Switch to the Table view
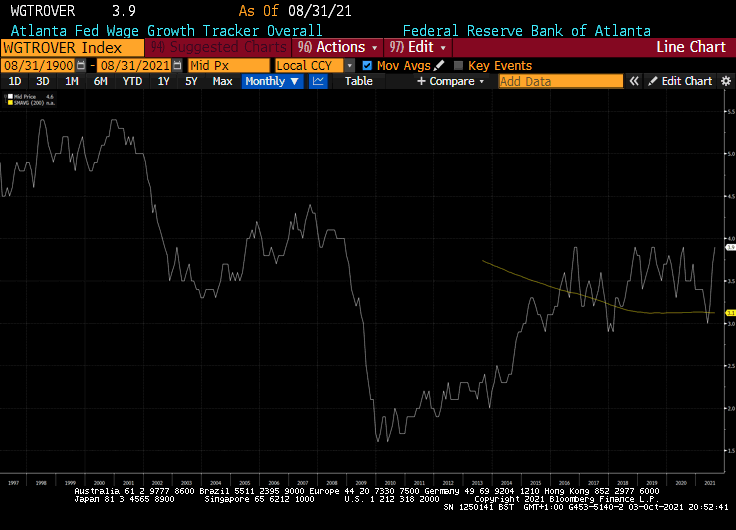Viewport: 736px width, 530px height. [359, 81]
